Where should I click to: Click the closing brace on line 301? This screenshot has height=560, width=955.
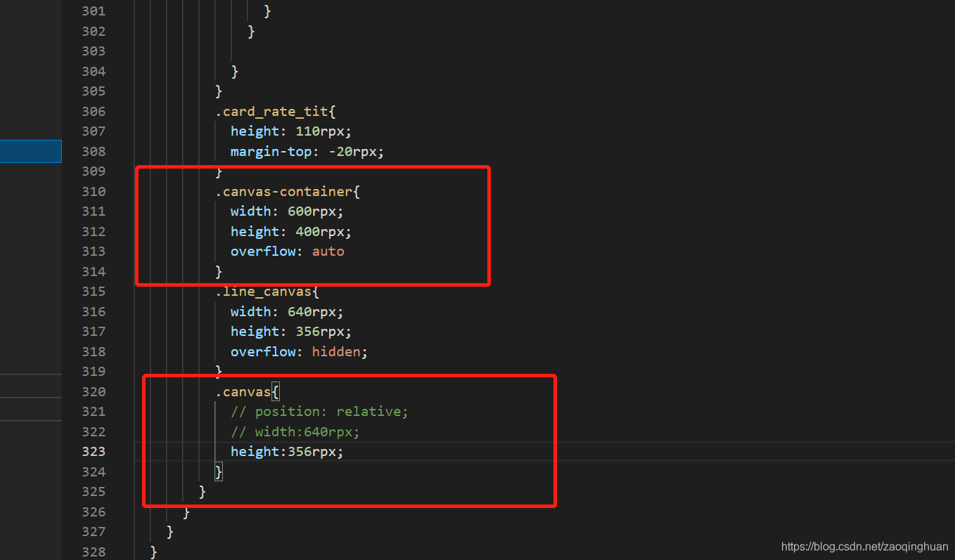coord(267,11)
